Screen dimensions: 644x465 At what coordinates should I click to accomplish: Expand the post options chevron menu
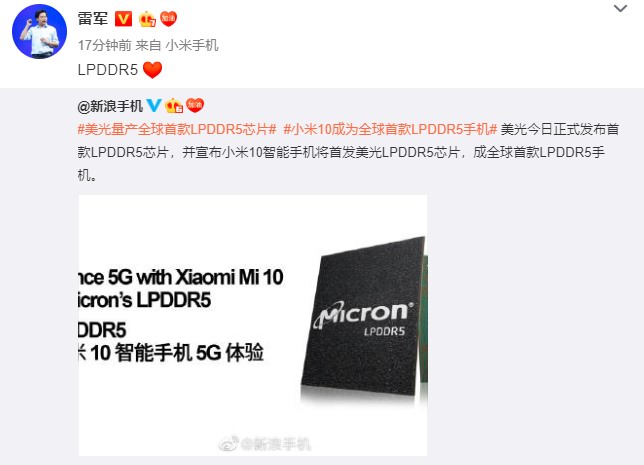[620, 9]
